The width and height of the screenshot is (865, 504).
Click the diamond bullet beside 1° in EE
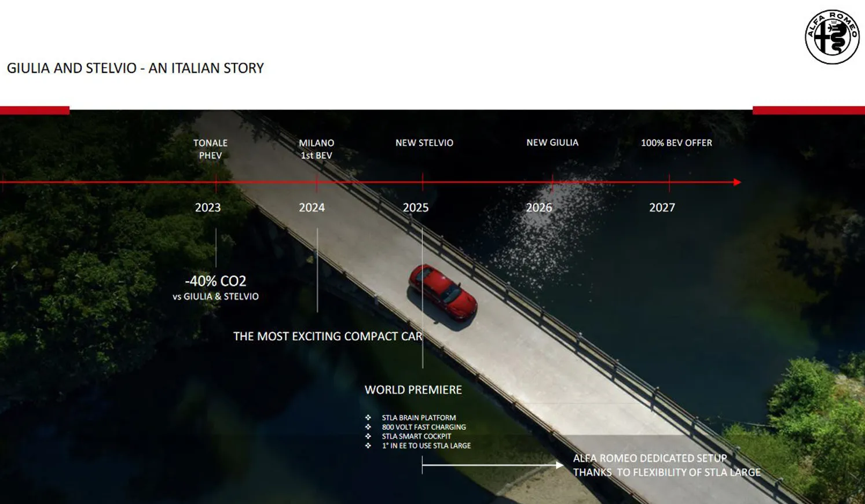[x=368, y=446]
